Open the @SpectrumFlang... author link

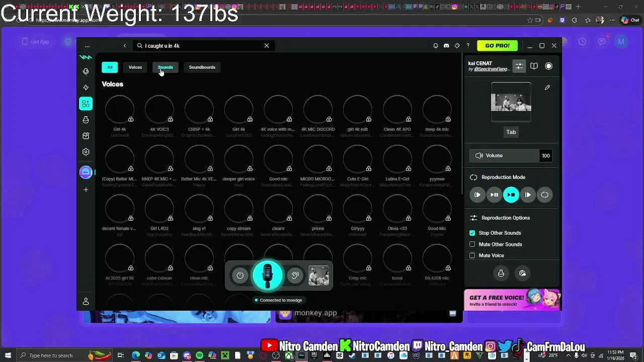point(492,69)
